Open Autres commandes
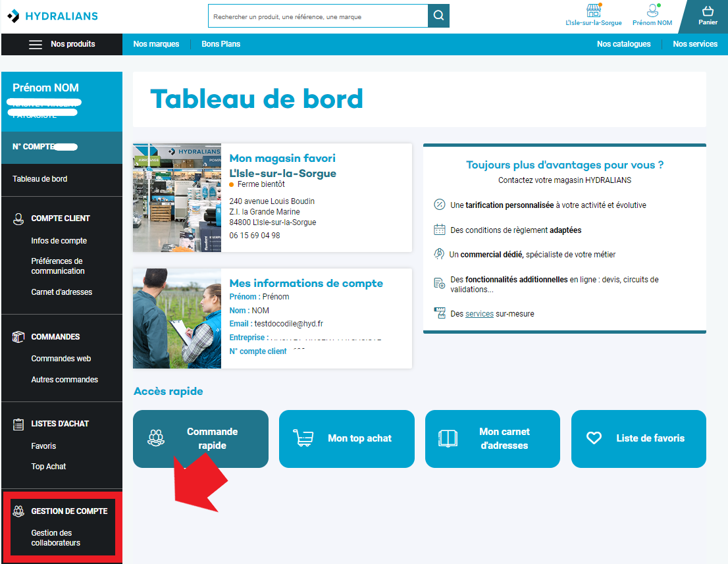The image size is (728, 564). click(x=65, y=380)
